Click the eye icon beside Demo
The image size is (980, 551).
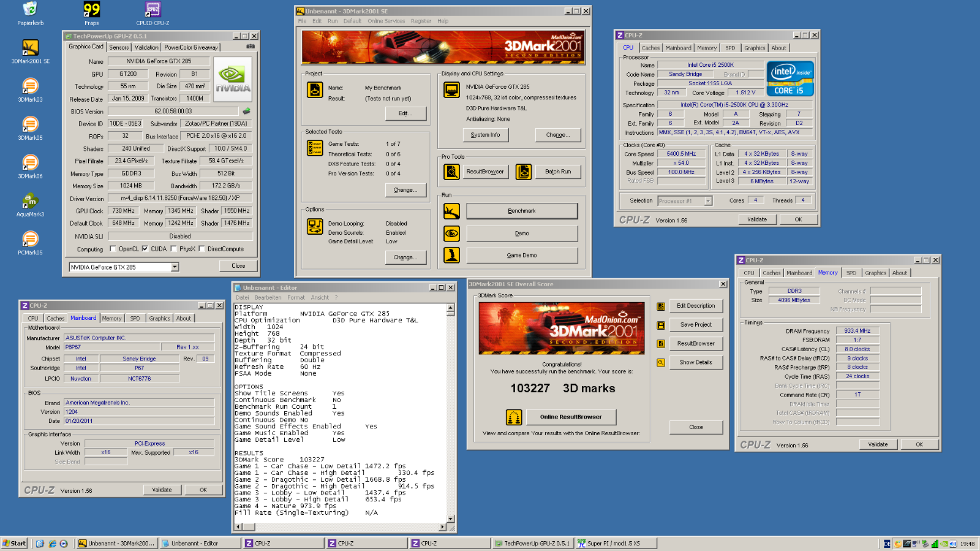click(x=451, y=234)
